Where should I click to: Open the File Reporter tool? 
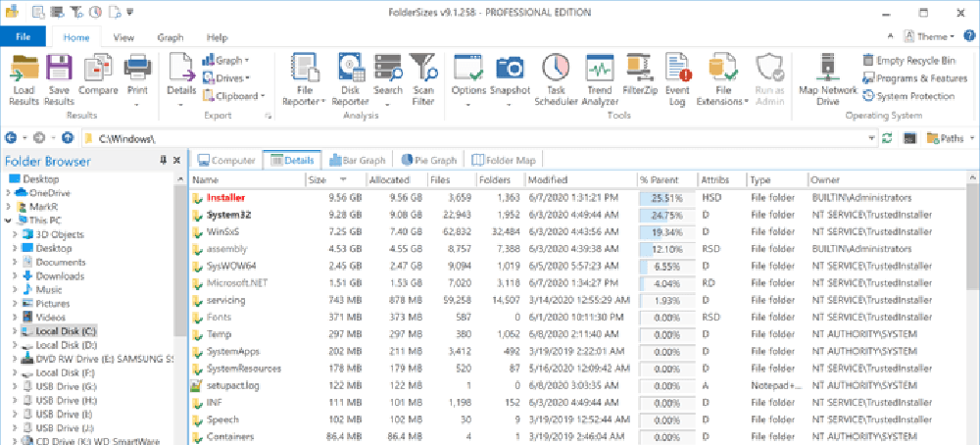(x=305, y=79)
